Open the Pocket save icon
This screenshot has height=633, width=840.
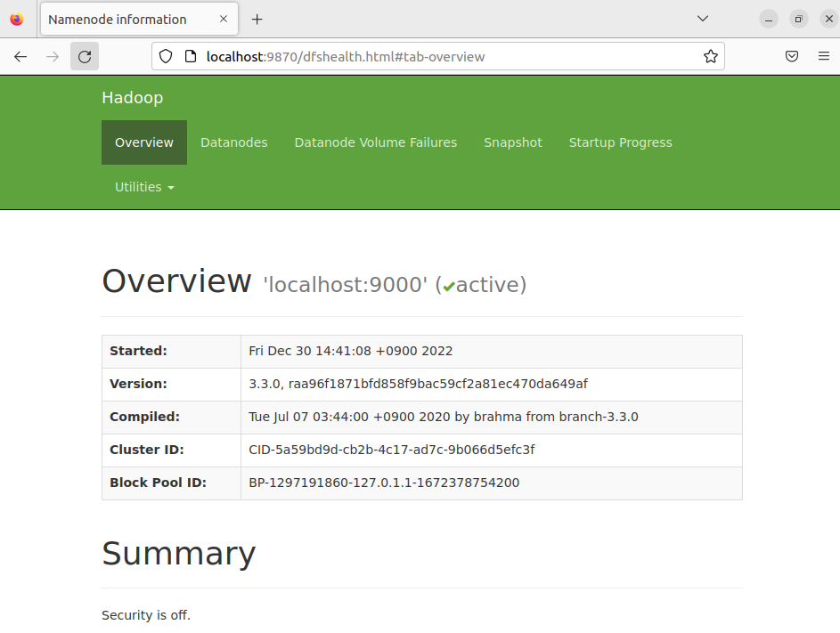click(x=792, y=56)
